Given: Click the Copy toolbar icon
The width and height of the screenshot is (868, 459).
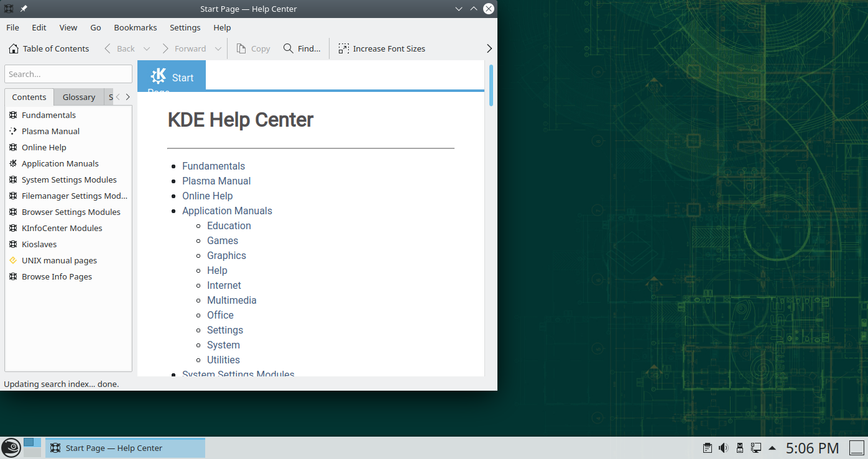Looking at the screenshot, I should tap(241, 48).
